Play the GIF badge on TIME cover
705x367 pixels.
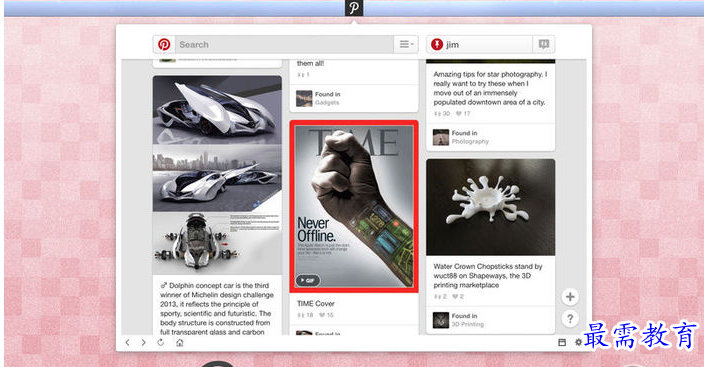pyautogui.click(x=308, y=280)
